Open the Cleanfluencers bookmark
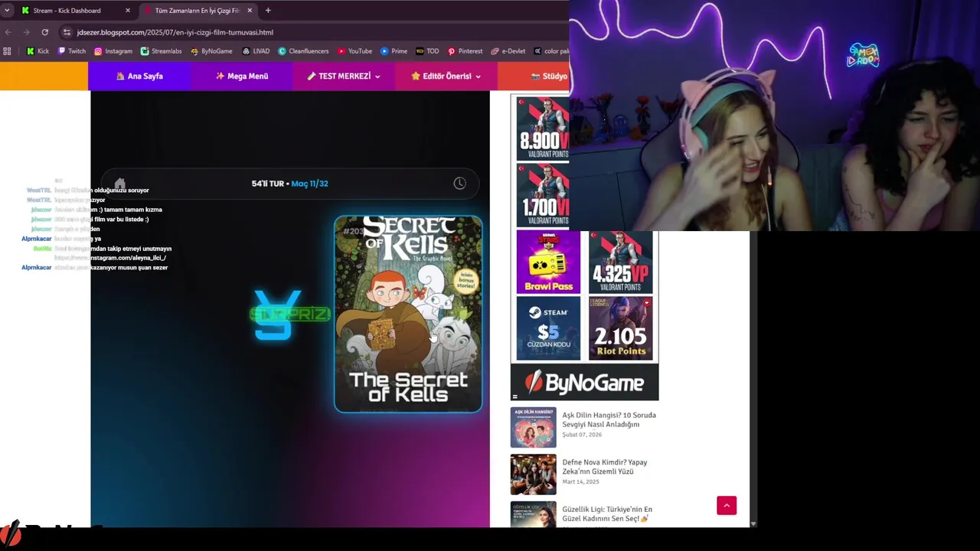 tap(303, 51)
